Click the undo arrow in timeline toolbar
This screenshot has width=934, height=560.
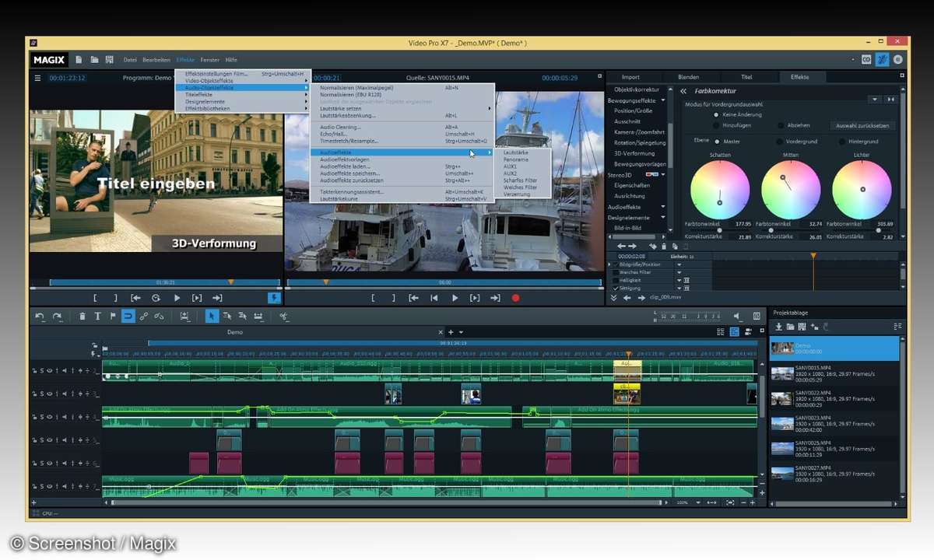coord(39,316)
